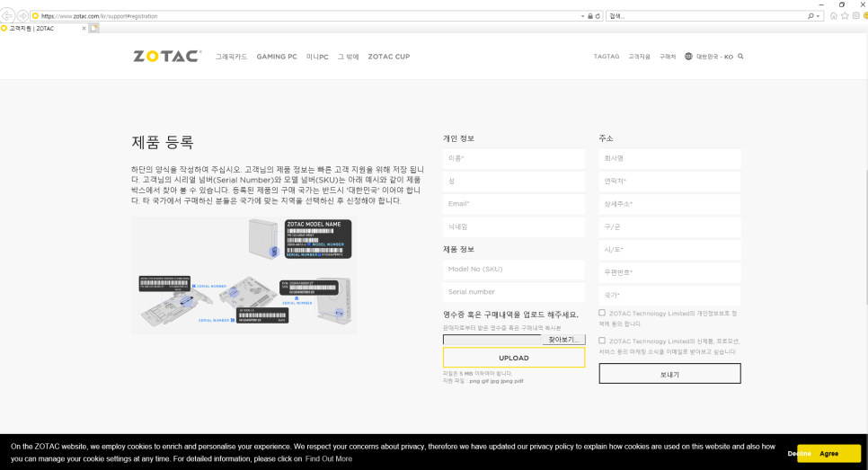
Task: Click the 우편번호 postal code field
Action: [x=669, y=272]
